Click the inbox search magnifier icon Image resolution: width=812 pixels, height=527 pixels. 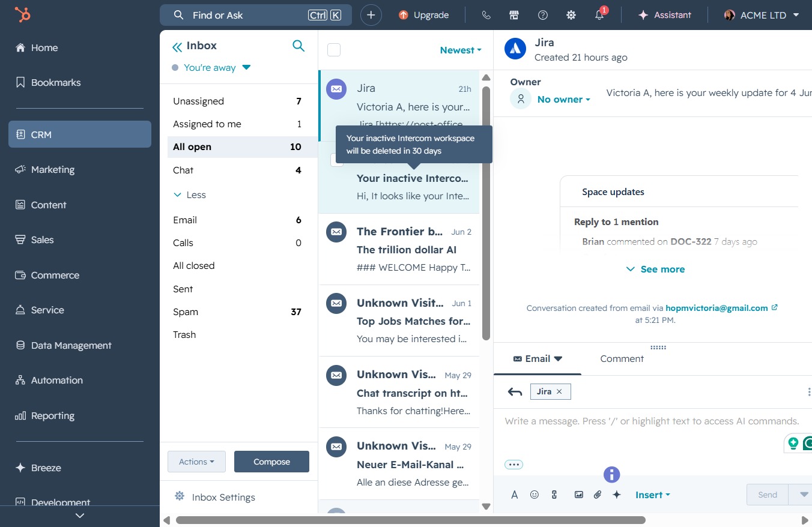click(x=298, y=46)
